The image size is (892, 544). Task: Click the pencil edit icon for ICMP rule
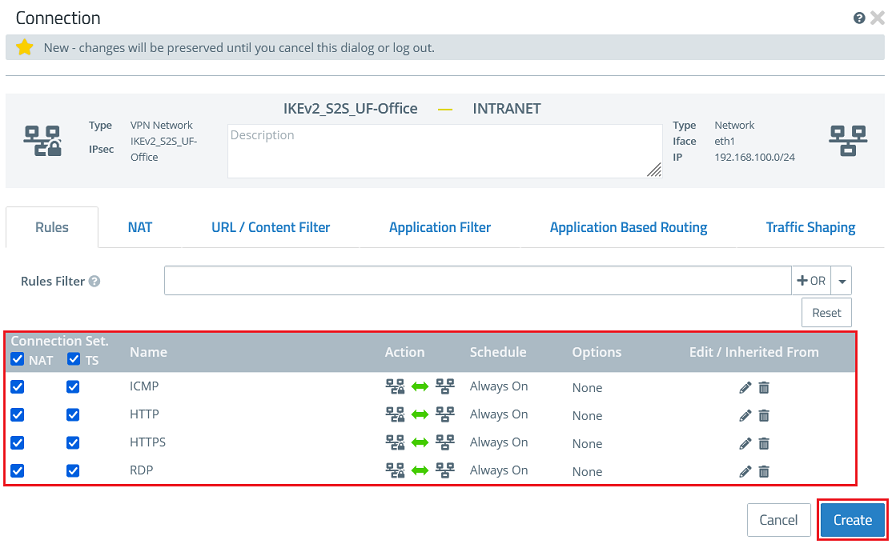(x=745, y=387)
